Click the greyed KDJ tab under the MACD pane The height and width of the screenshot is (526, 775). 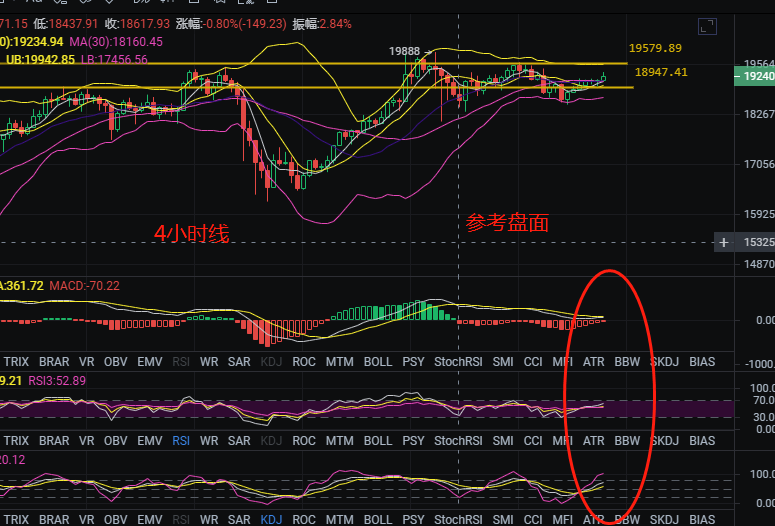[x=271, y=362]
